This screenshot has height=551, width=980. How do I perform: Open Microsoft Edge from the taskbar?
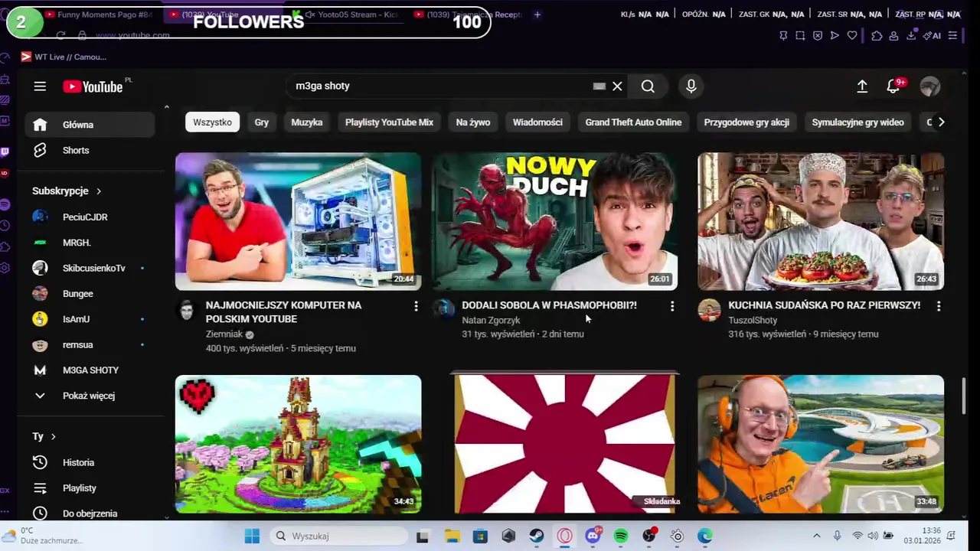[705, 536]
